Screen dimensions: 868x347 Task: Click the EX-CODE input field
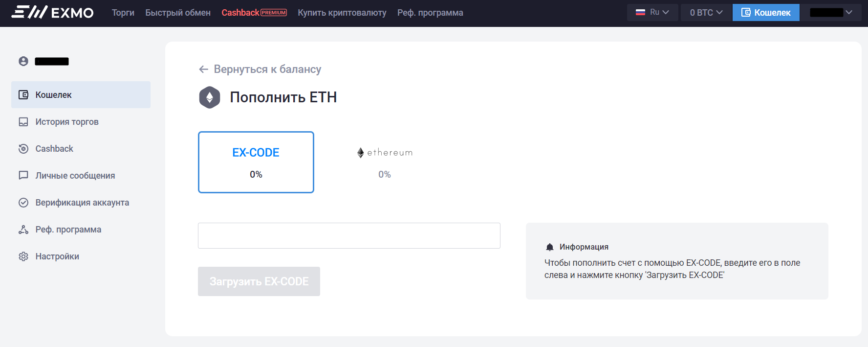(349, 235)
